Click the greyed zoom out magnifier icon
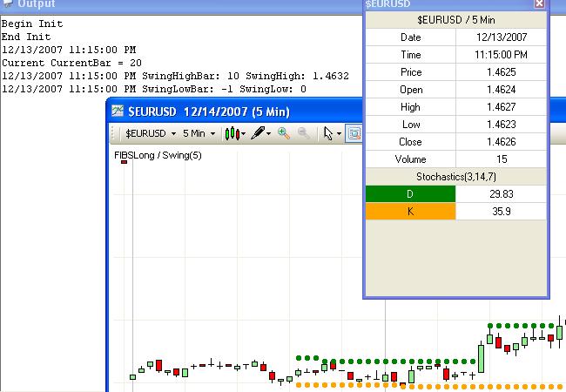The image size is (566, 392). point(303,133)
